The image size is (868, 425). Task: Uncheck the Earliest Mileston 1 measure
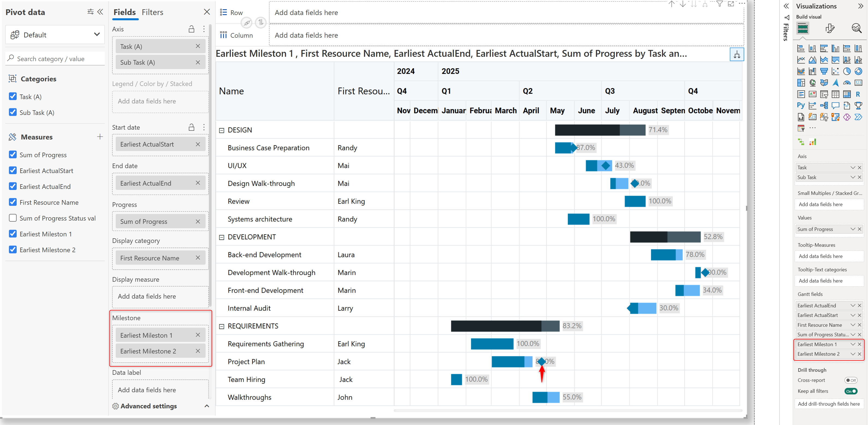pos(13,234)
